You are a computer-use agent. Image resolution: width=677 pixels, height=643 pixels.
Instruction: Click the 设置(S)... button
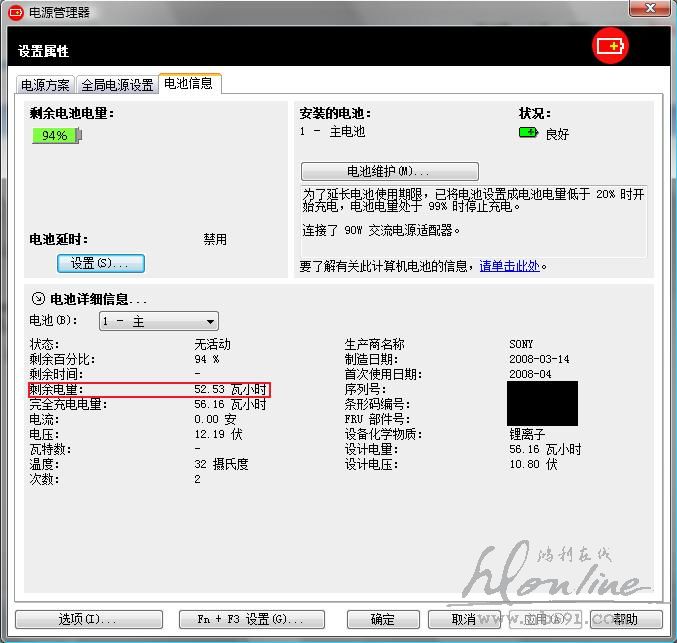(101, 263)
